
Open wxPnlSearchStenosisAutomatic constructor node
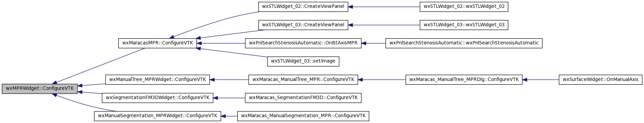[x=464, y=43]
